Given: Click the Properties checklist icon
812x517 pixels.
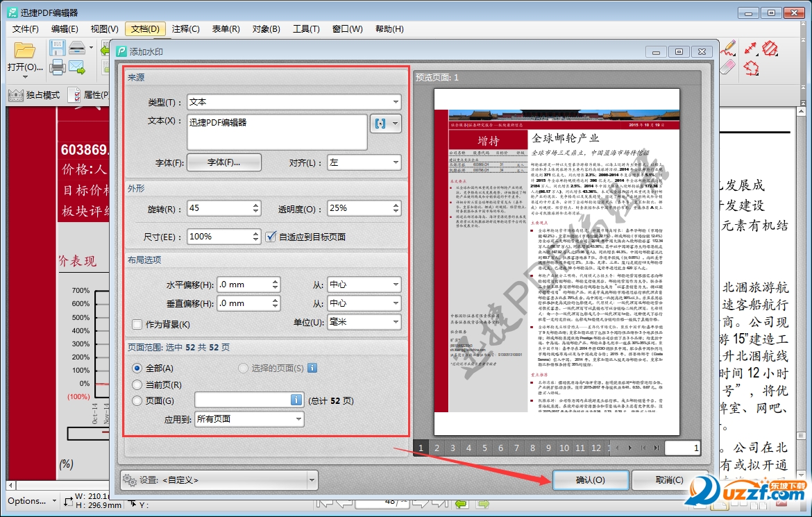Looking at the screenshot, I should click(x=75, y=95).
